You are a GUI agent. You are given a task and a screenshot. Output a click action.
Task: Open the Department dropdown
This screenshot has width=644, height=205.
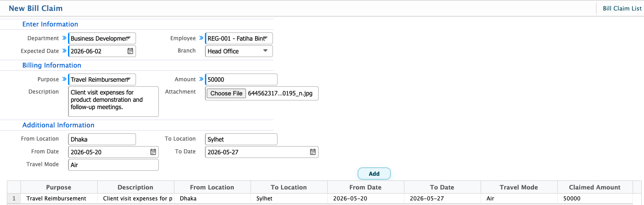pyautogui.click(x=102, y=38)
